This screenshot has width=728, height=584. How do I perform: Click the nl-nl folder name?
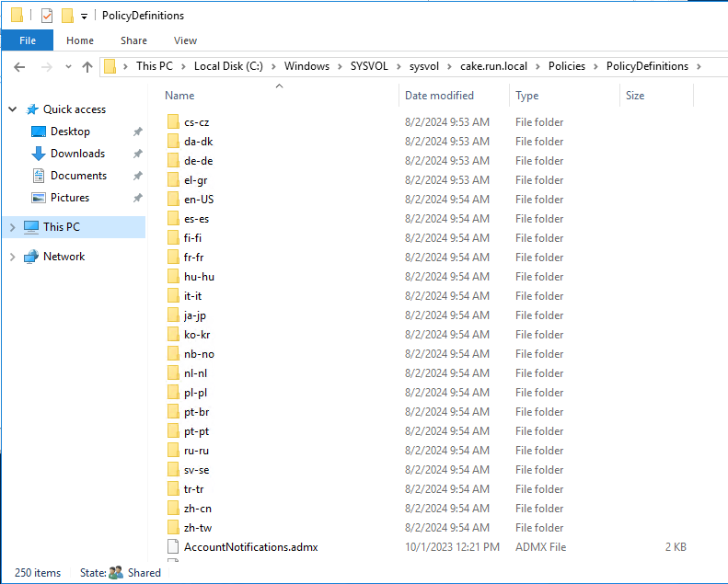tap(195, 373)
